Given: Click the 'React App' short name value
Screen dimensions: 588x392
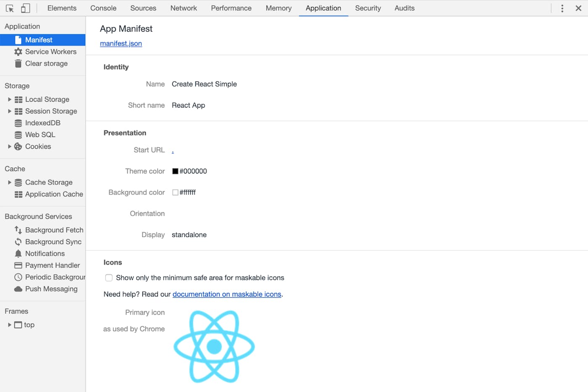Looking at the screenshot, I should [189, 105].
